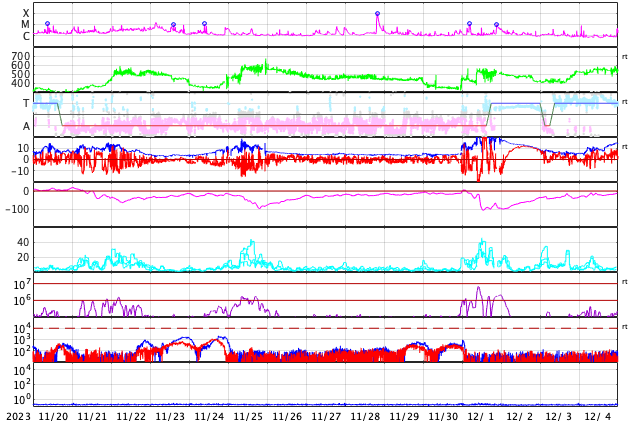The width and height of the screenshot is (634, 424).
Task: Click the T sector polarity label
Action: 26,103
